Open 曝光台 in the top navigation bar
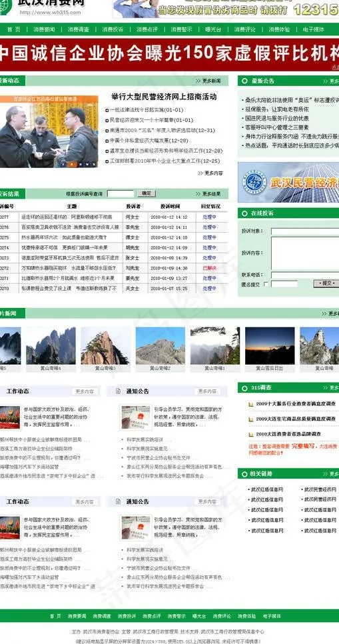The image size is (339, 644). click(x=213, y=29)
